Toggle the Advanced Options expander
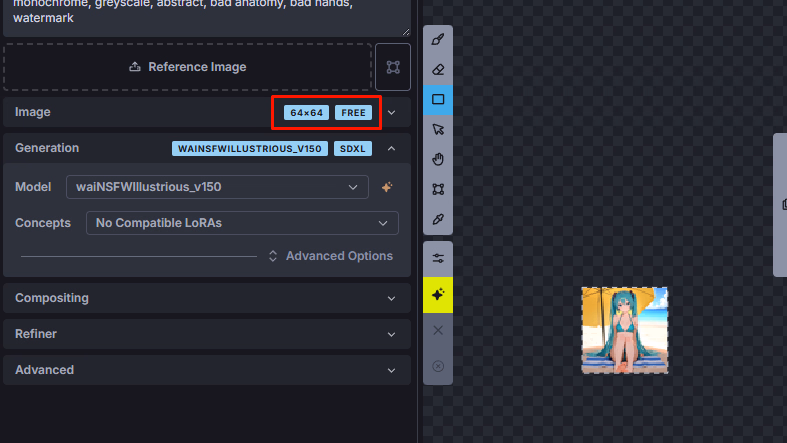 331,256
